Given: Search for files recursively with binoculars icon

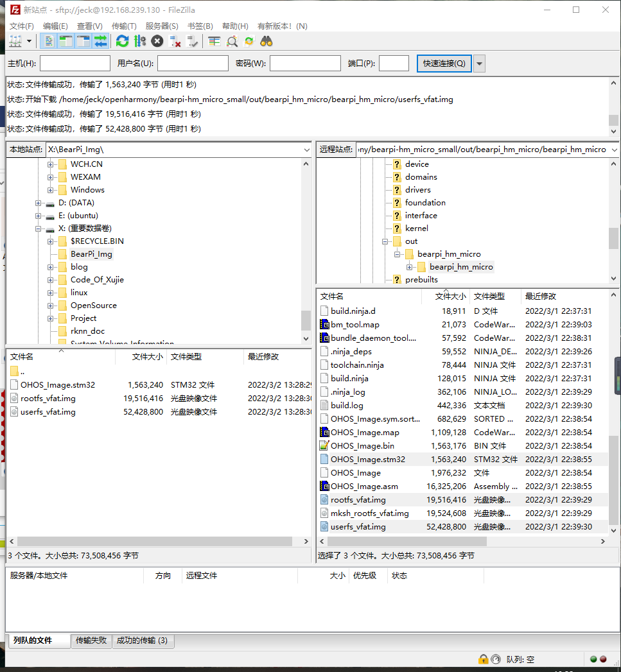Looking at the screenshot, I should (267, 42).
